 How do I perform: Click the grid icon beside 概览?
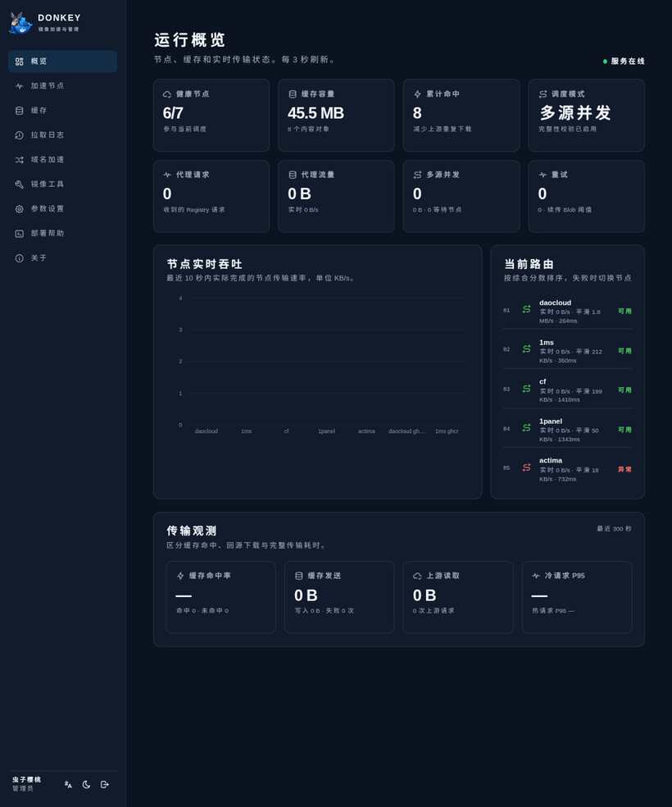coord(19,62)
